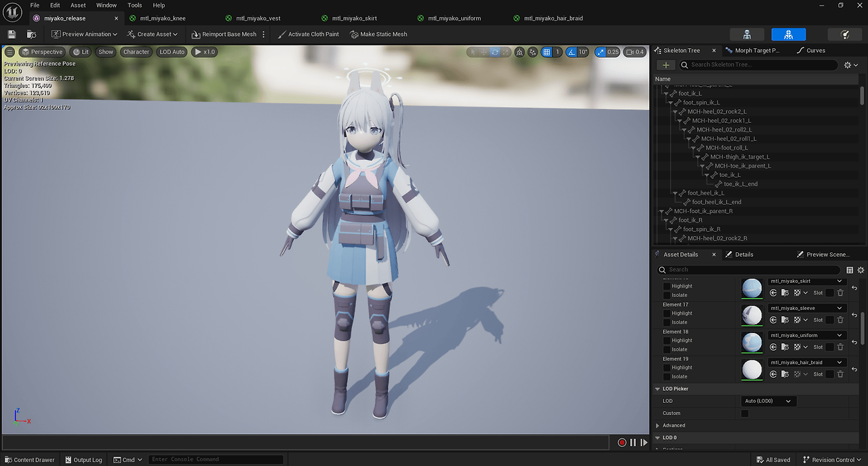Screen dimensions: 868x466
Task: Click the Skeleton editor mode icon
Action: 747,34
